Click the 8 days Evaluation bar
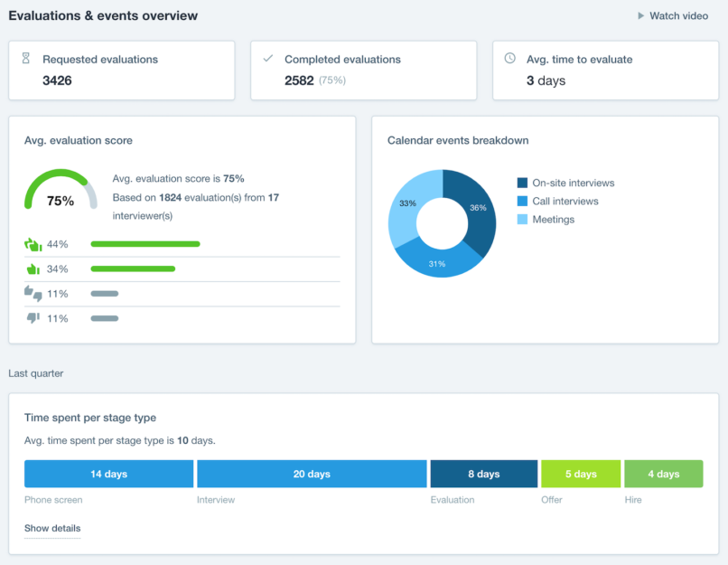 pyautogui.click(x=484, y=474)
